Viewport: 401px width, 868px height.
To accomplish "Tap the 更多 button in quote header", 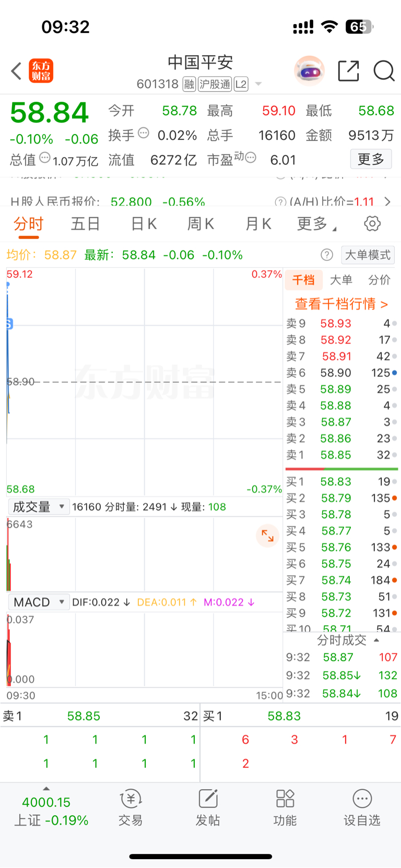I will [371, 159].
